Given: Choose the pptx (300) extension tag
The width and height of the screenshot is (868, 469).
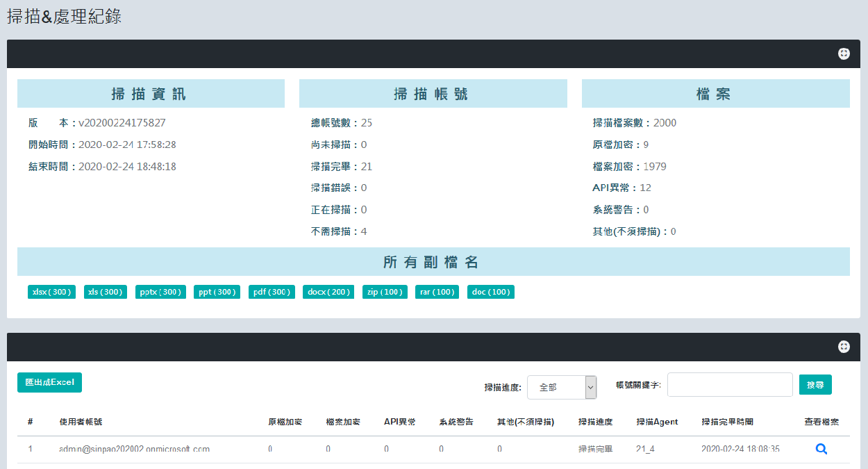Looking at the screenshot, I should click(160, 292).
